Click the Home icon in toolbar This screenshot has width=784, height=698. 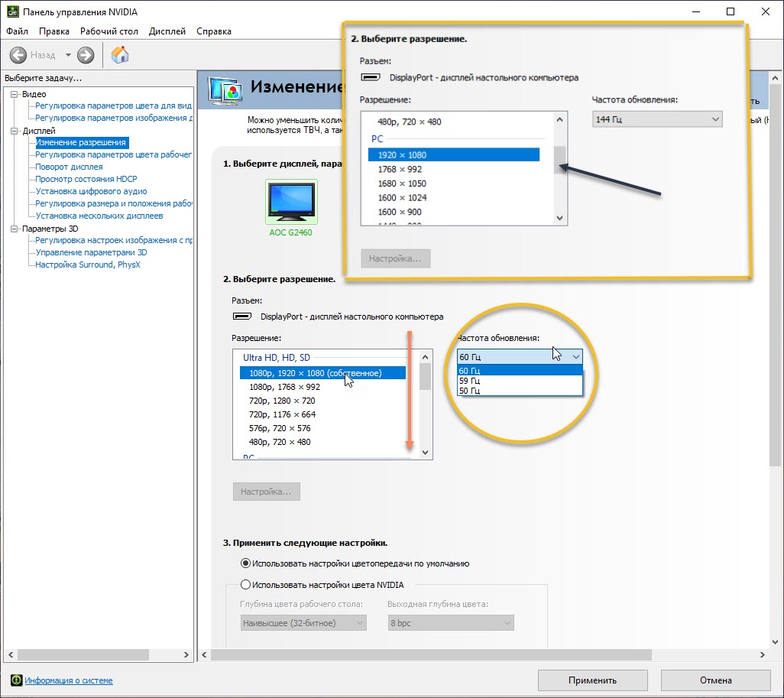coord(120,55)
